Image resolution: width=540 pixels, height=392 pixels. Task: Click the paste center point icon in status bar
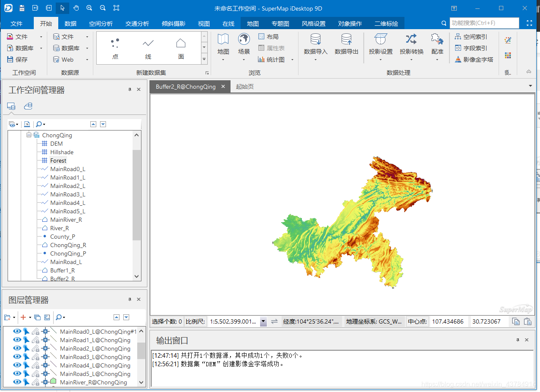point(527,321)
